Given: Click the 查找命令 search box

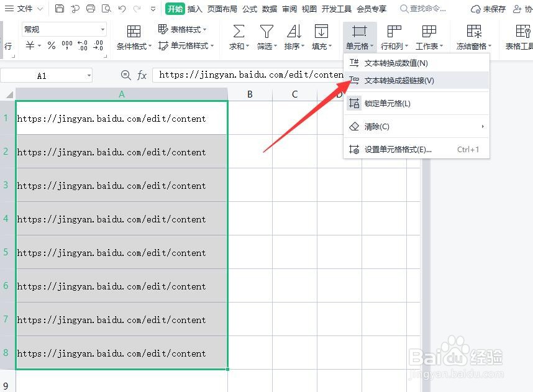Looking at the screenshot, I should coord(423,9).
